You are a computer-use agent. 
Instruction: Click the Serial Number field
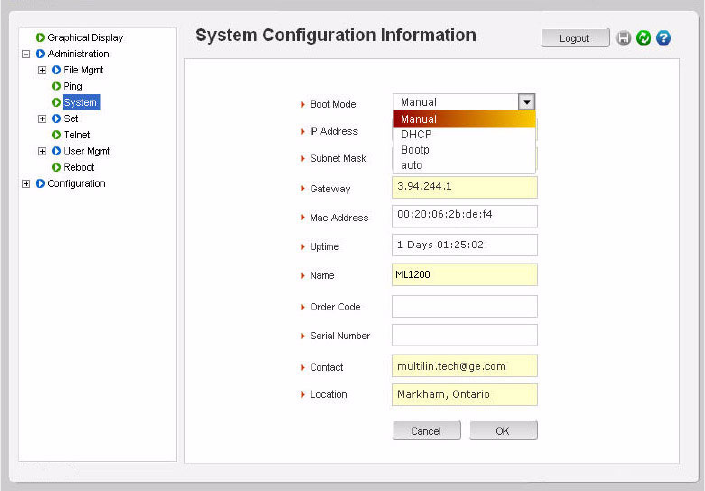point(464,335)
